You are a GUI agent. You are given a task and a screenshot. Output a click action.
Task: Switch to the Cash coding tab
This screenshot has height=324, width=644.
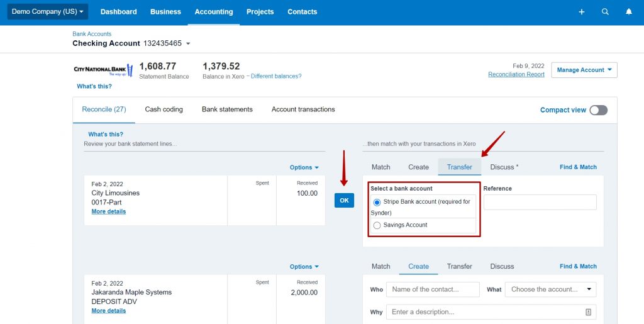[x=164, y=109]
